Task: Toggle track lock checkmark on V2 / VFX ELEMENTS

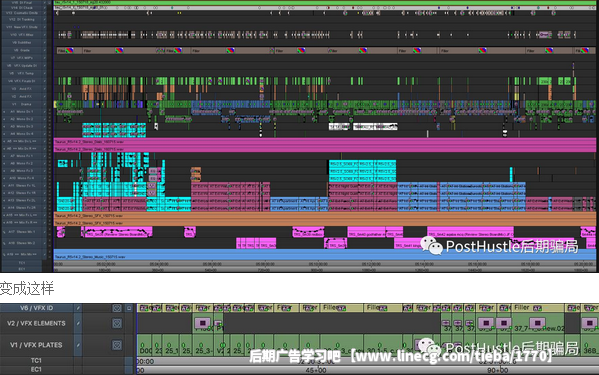Action: pyautogui.click(x=78, y=323)
